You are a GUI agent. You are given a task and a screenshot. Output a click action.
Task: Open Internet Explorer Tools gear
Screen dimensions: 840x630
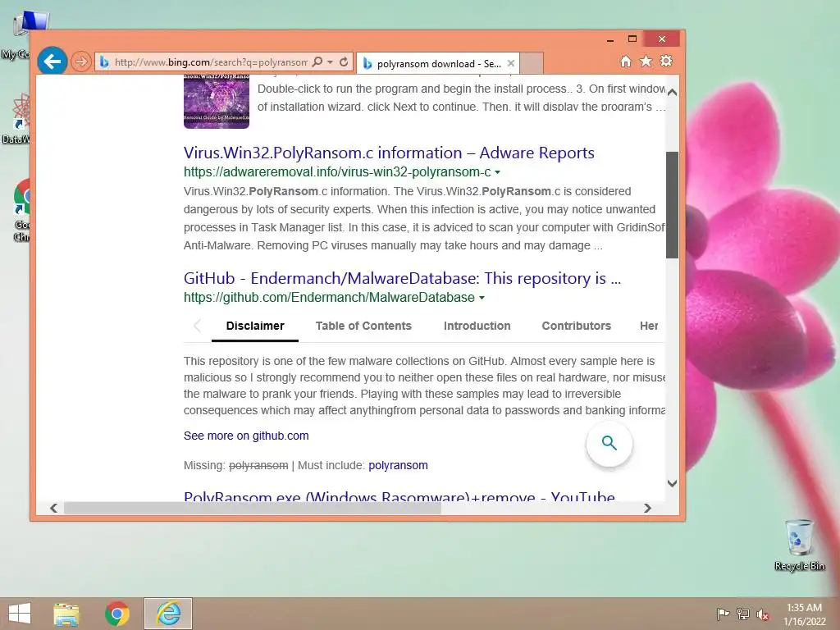pos(666,61)
